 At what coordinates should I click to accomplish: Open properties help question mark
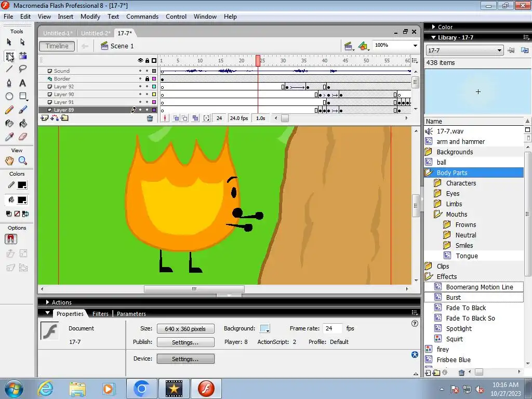[415, 324]
